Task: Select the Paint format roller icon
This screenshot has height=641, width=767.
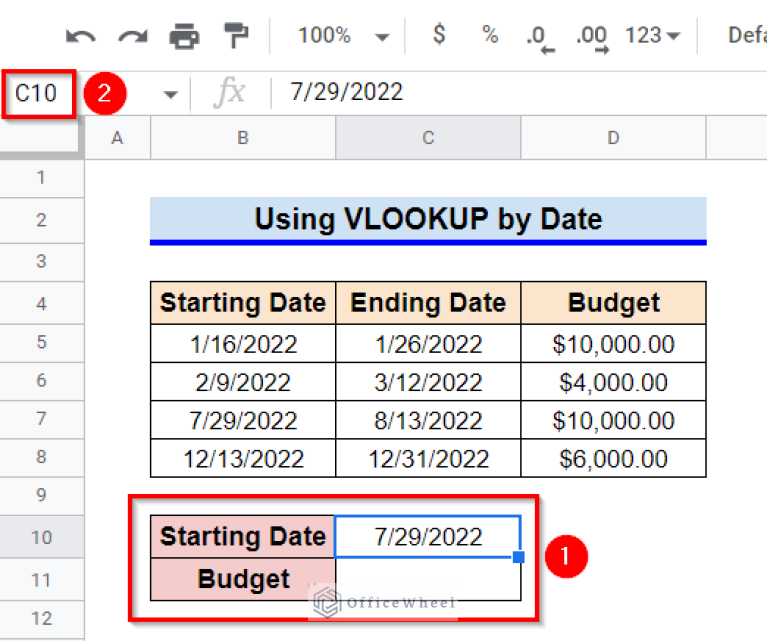Action: [236, 37]
